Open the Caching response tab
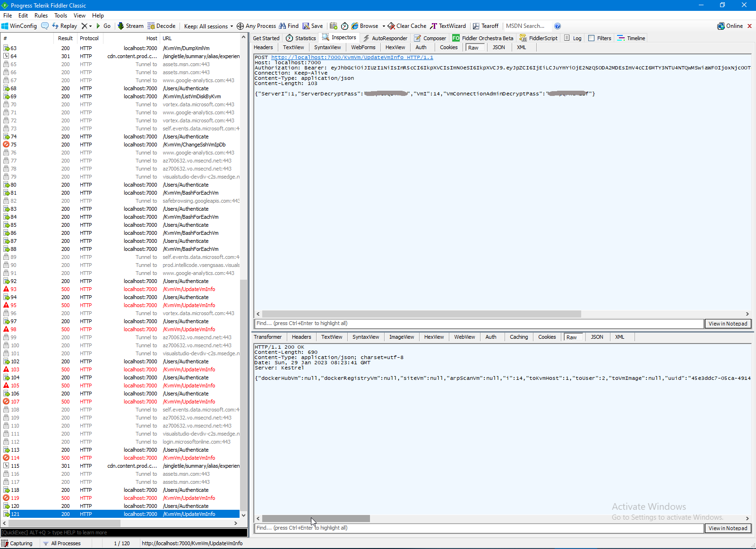The height and width of the screenshot is (549, 756). click(519, 337)
